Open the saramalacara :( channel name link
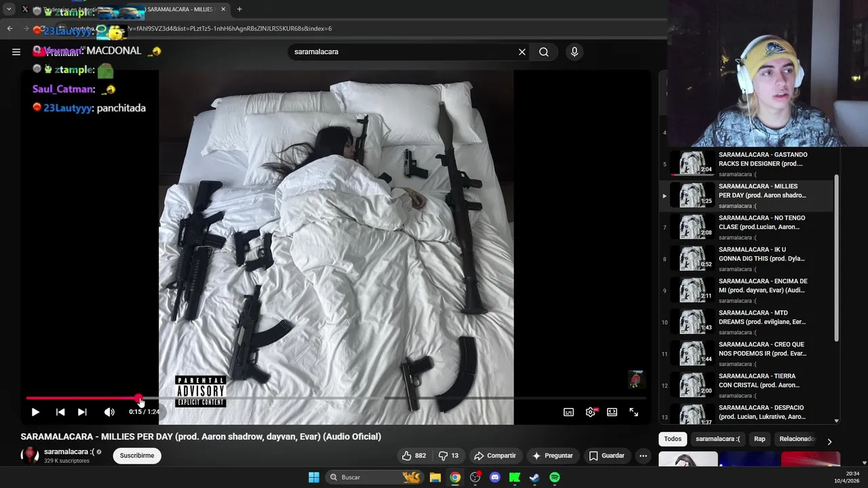This screenshot has width=868, height=488. 69,451
